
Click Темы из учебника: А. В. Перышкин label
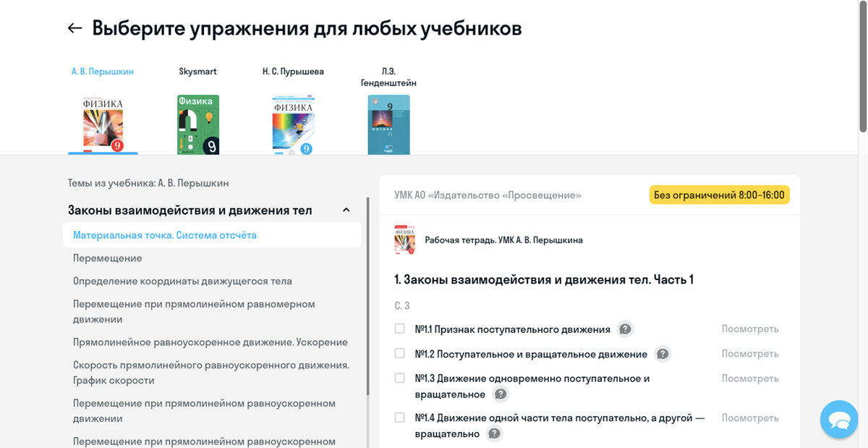click(148, 183)
